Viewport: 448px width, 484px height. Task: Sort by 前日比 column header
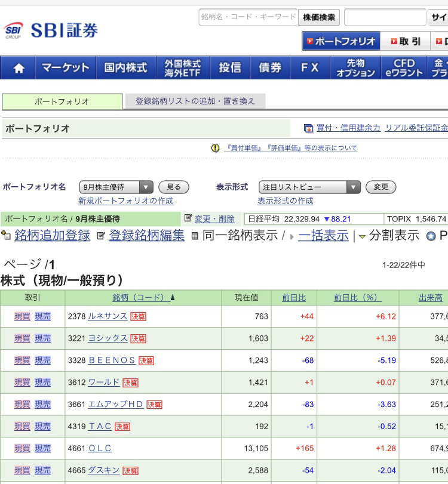(x=294, y=298)
